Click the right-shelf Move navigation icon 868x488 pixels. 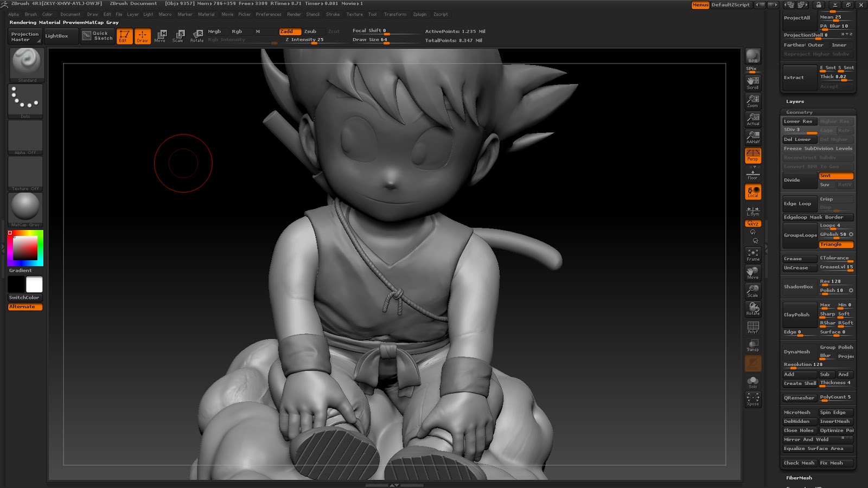point(753,273)
